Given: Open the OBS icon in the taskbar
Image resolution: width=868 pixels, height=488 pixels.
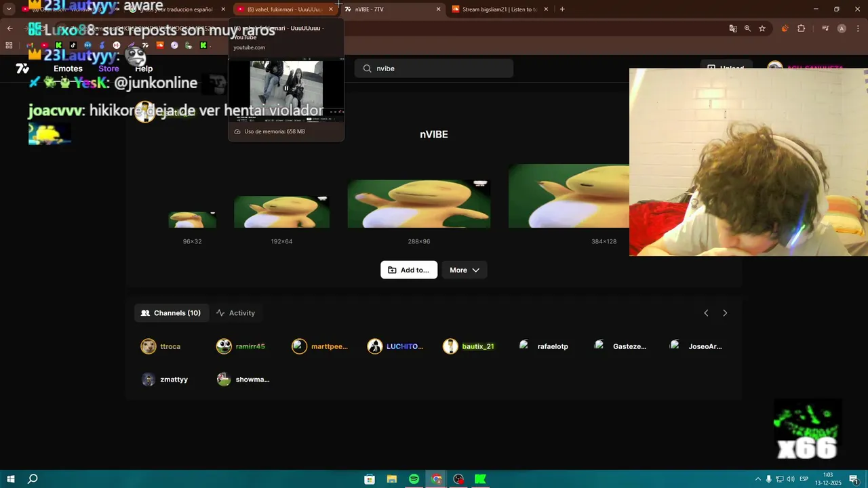Looking at the screenshot, I should coord(459,479).
